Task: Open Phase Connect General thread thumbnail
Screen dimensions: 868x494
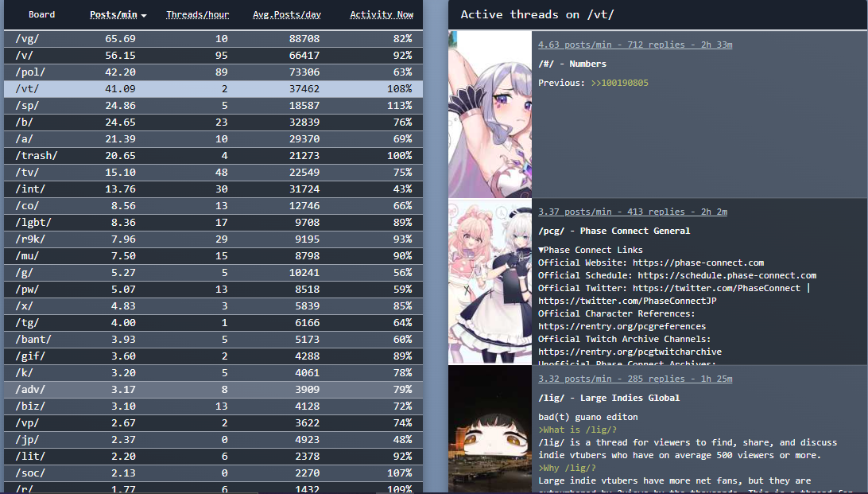Action: (490, 282)
